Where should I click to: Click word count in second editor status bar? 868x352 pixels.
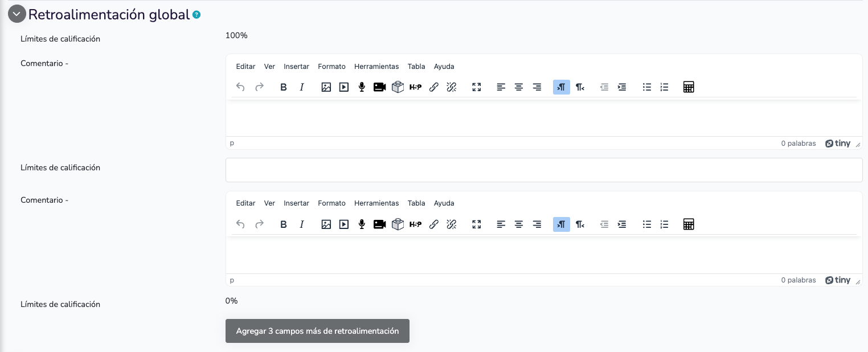799,280
